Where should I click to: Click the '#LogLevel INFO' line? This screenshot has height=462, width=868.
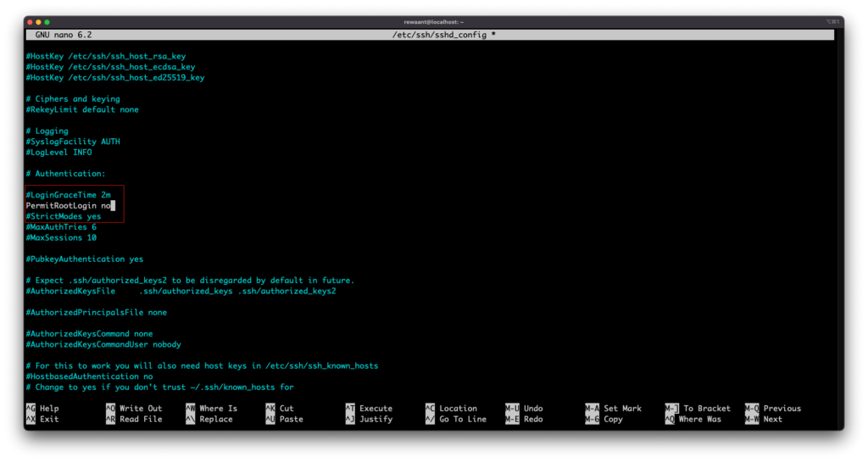[x=58, y=152]
